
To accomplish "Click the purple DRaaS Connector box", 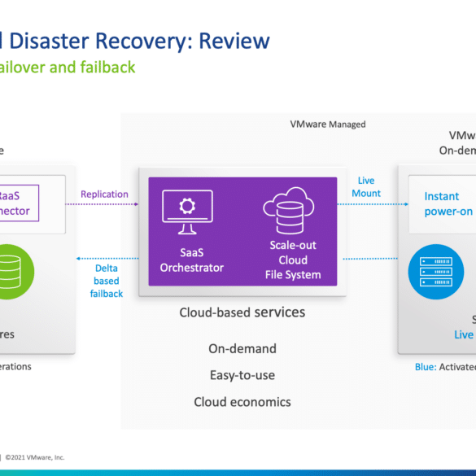I will click(20, 203).
